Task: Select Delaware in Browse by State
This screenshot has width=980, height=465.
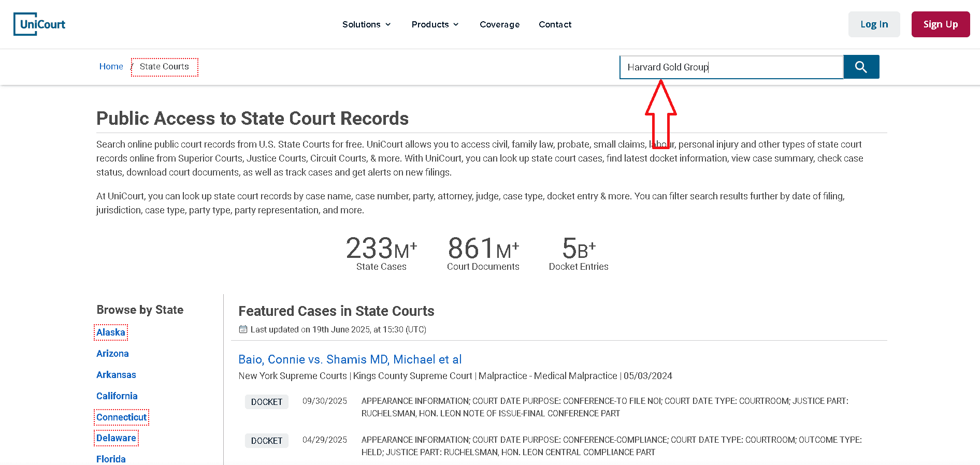Action: coord(116,438)
